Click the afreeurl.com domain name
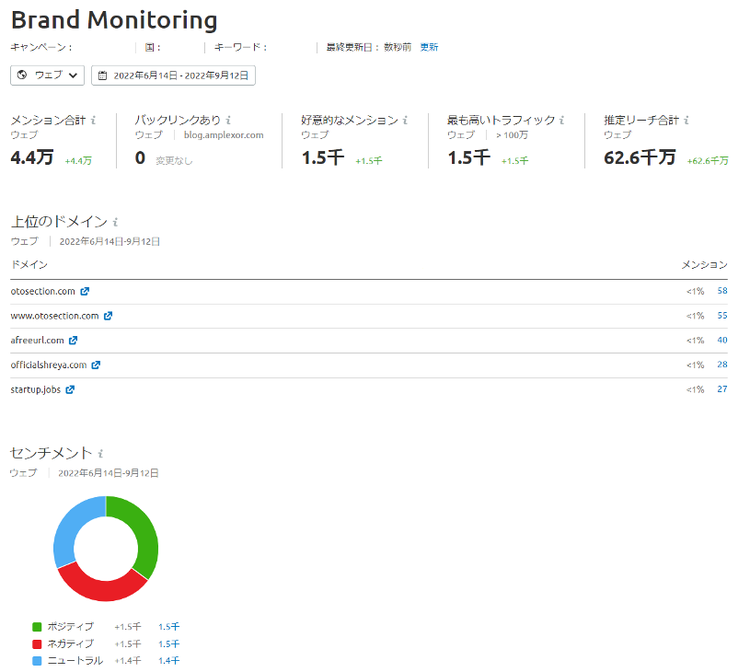Screen dimensions: 750x672 (x=37, y=340)
